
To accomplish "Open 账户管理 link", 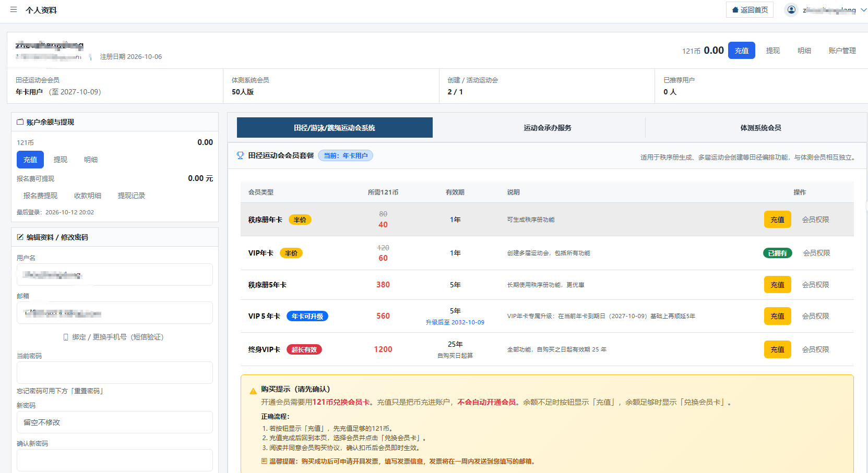I will tap(842, 51).
